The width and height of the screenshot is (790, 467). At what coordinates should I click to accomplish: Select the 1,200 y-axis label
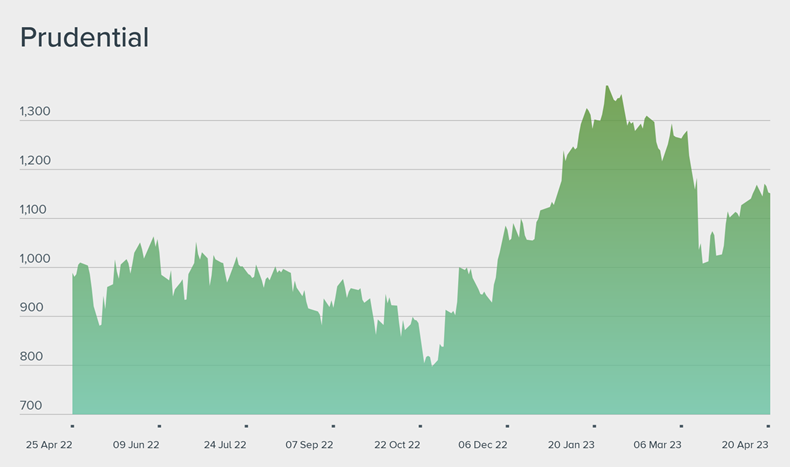35,160
